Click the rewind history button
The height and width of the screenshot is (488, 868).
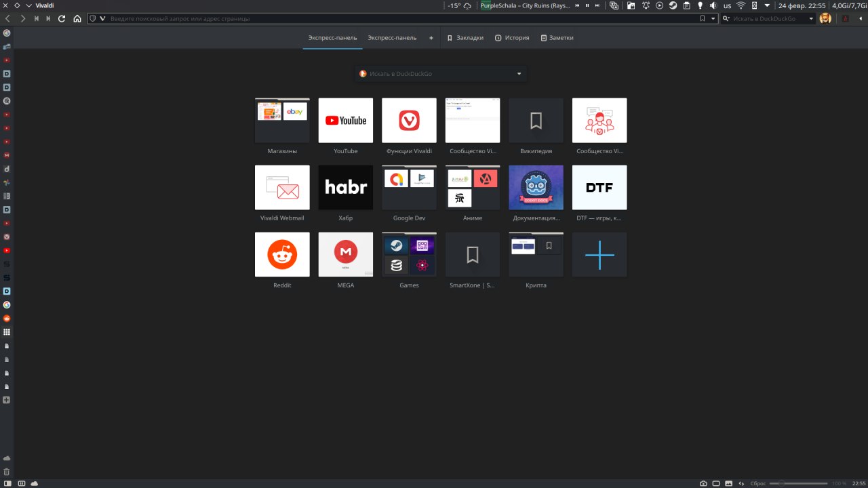click(x=36, y=18)
